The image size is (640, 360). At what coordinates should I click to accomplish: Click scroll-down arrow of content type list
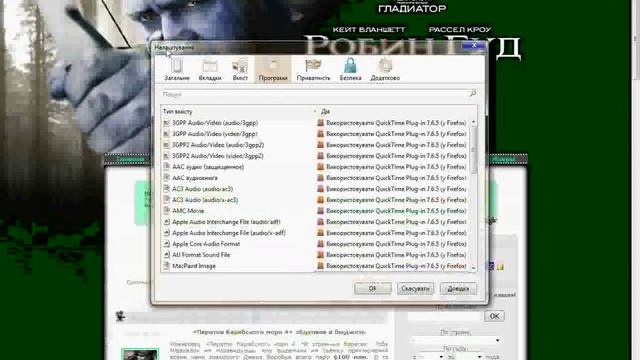click(x=473, y=268)
